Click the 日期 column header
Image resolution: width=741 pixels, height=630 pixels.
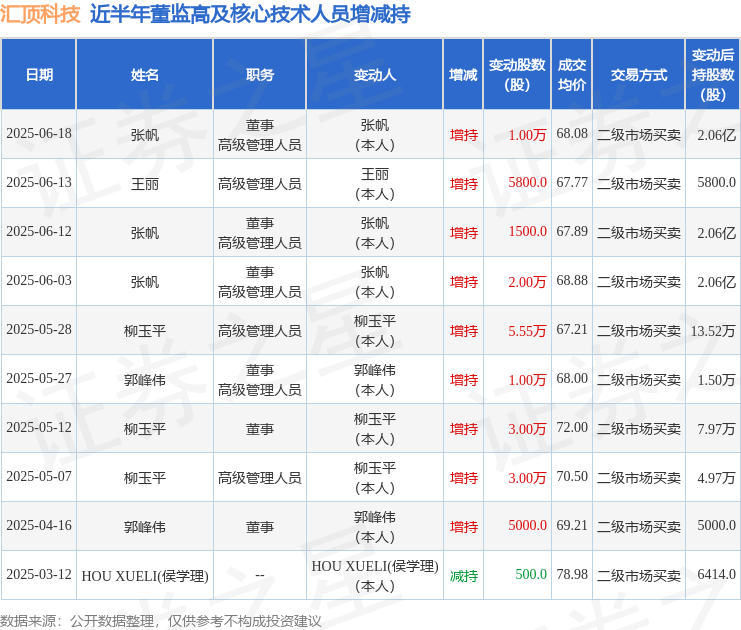click(39, 75)
